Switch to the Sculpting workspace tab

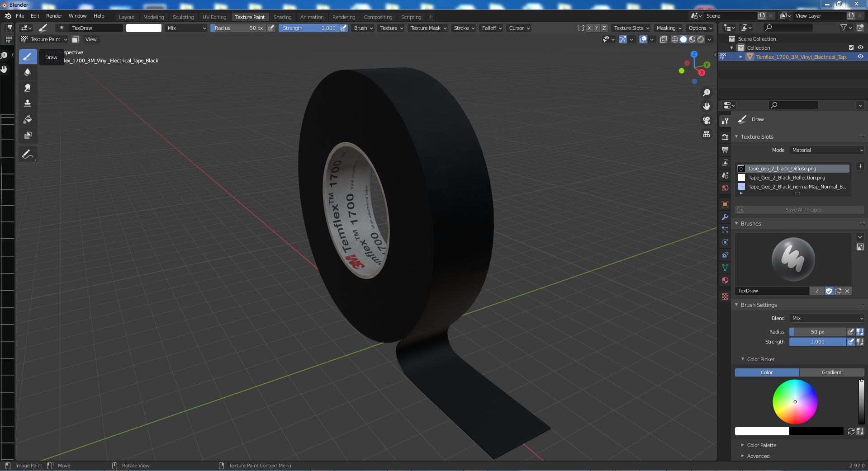183,17
